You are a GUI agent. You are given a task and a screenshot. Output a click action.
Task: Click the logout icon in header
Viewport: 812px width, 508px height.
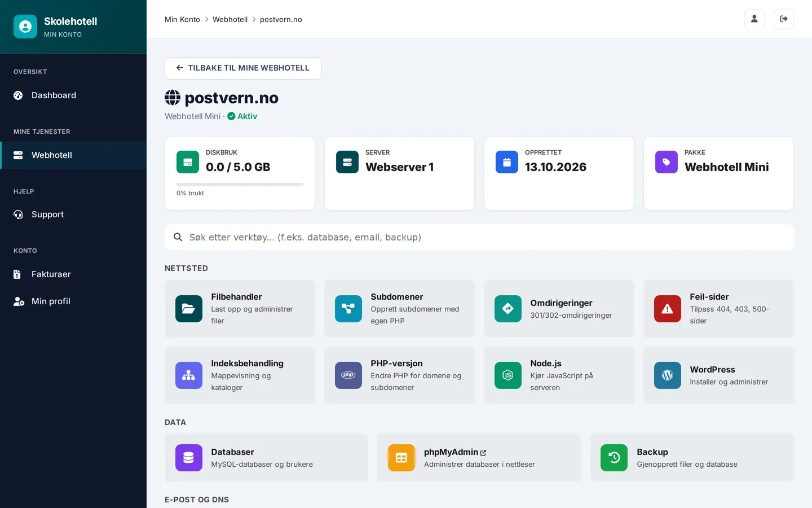pyautogui.click(x=784, y=19)
